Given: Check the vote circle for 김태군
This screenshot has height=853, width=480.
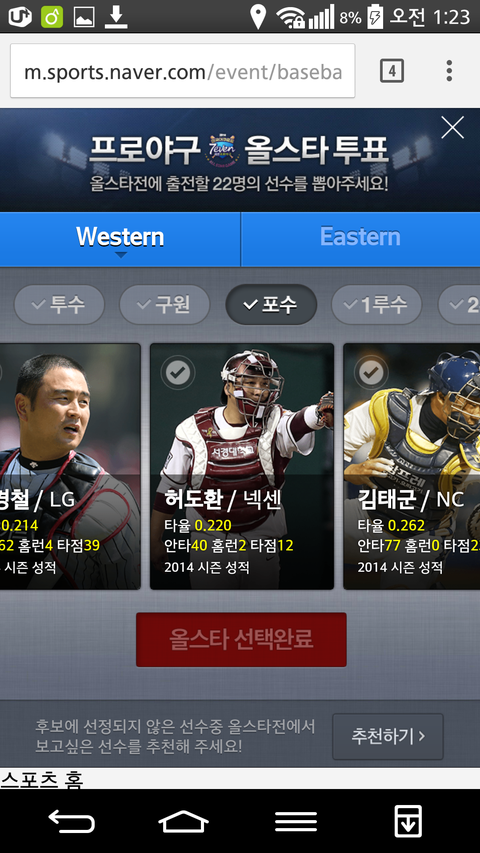Looking at the screenshot, I should (x=371, y=373).
